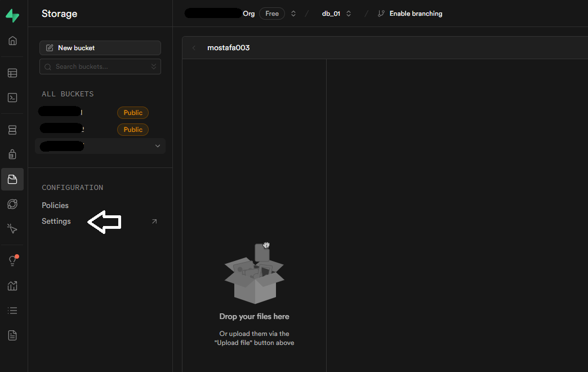
Task: Click the New bucket button
Action: click(x=100, y=47)
